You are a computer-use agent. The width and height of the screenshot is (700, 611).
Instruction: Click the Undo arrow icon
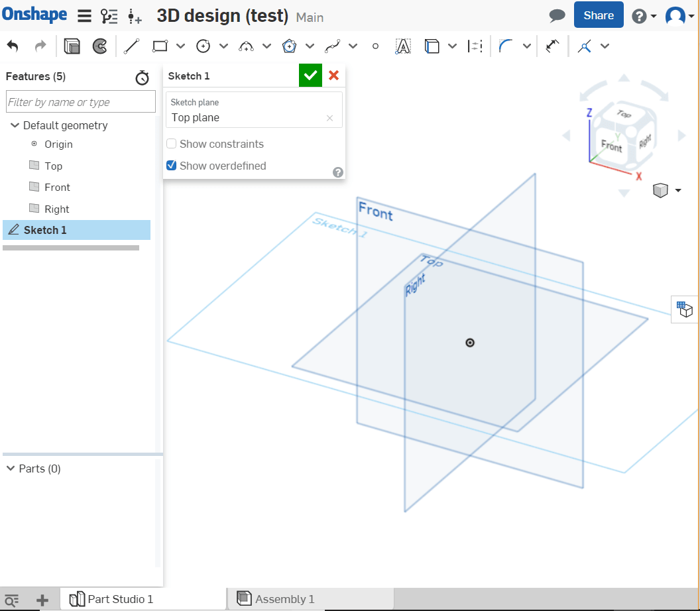[13, 46]
